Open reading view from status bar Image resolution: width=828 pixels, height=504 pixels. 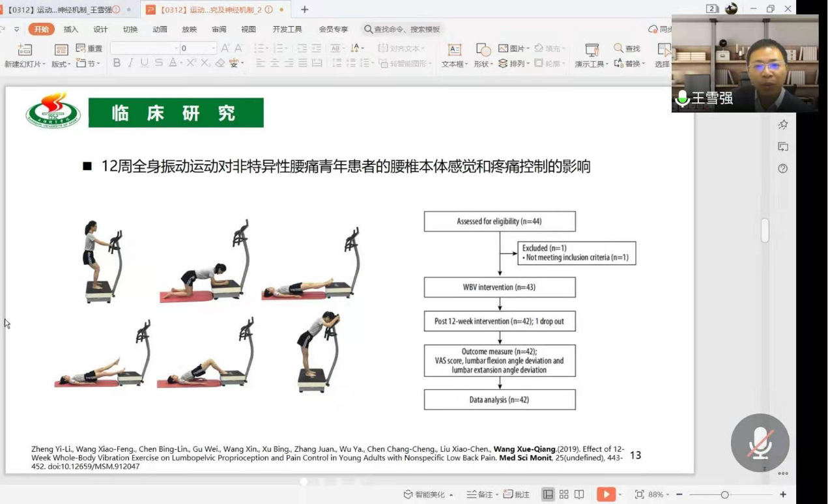coord(579,494)
